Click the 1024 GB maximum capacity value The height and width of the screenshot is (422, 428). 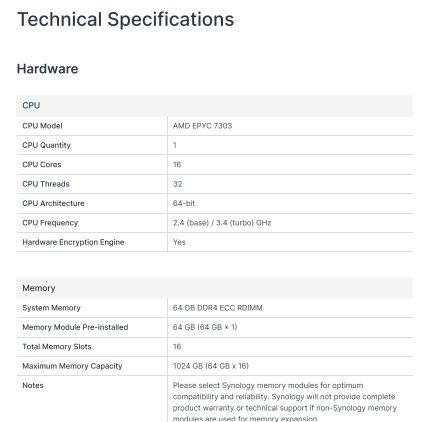[x=211, y=366]
